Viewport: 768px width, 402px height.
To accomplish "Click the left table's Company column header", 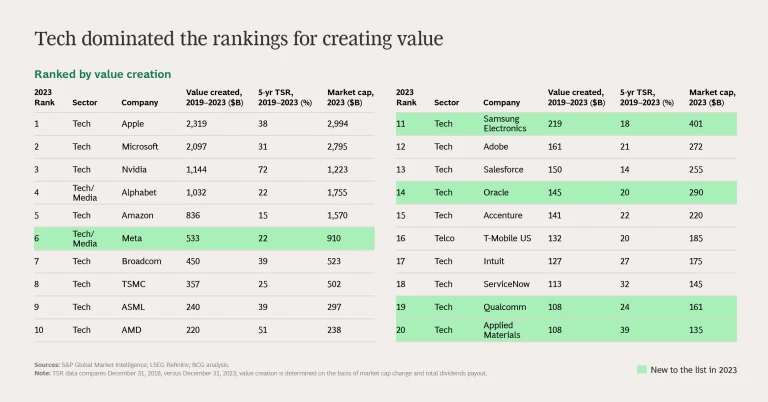I will coord(140,102).
